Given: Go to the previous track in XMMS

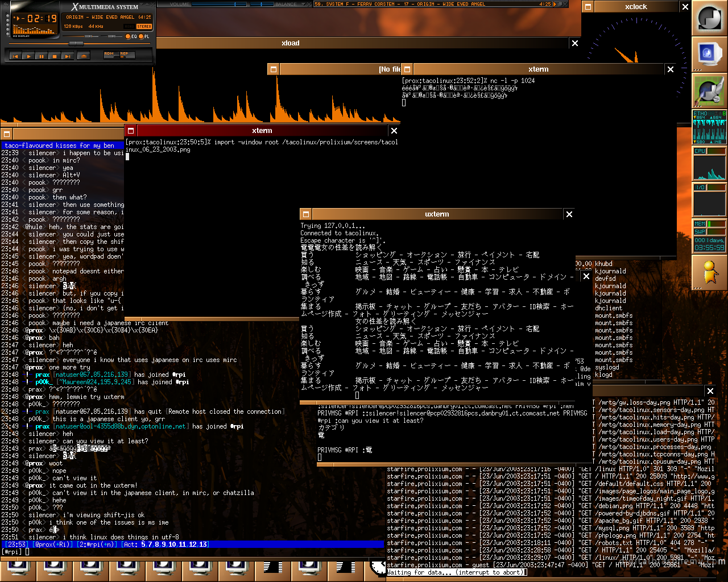Looking at the screenshot, I should 15,56.
